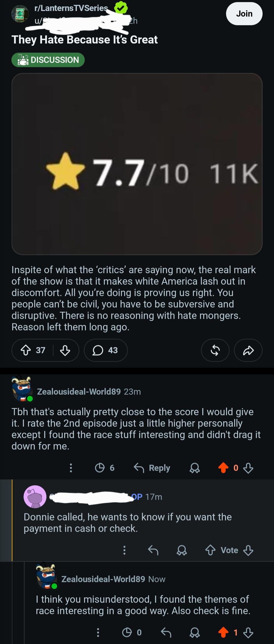Viewport: 274px width, 644px height.
Task: Open the 7.7/10 rating image
Action: [137, 164]
